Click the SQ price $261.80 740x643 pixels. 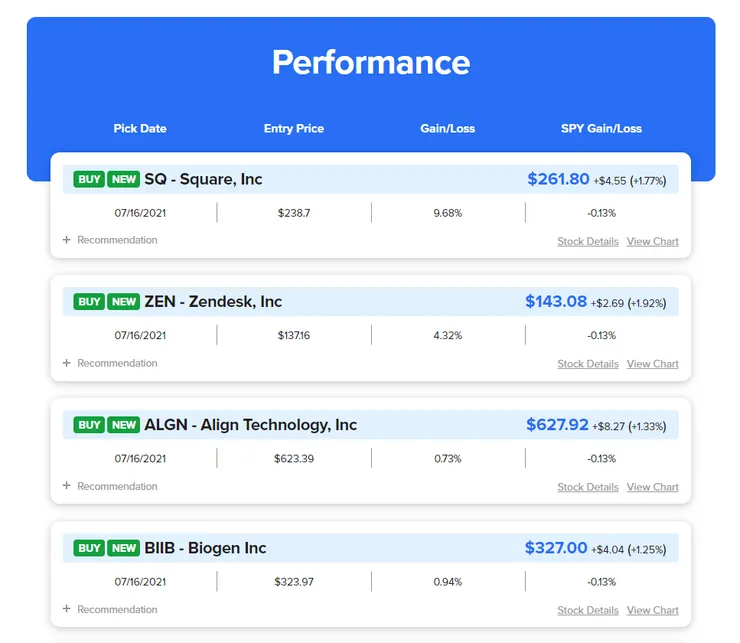click(558, 179)
